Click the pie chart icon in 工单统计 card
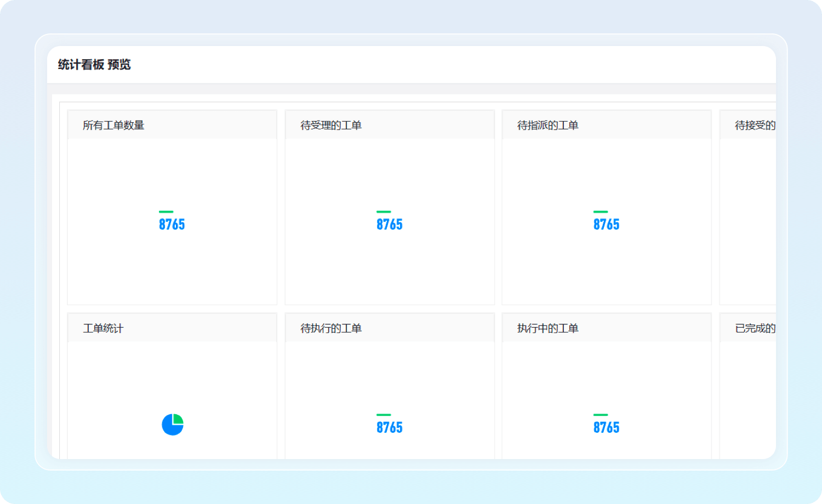822x504 pixels. pos(173,425)
